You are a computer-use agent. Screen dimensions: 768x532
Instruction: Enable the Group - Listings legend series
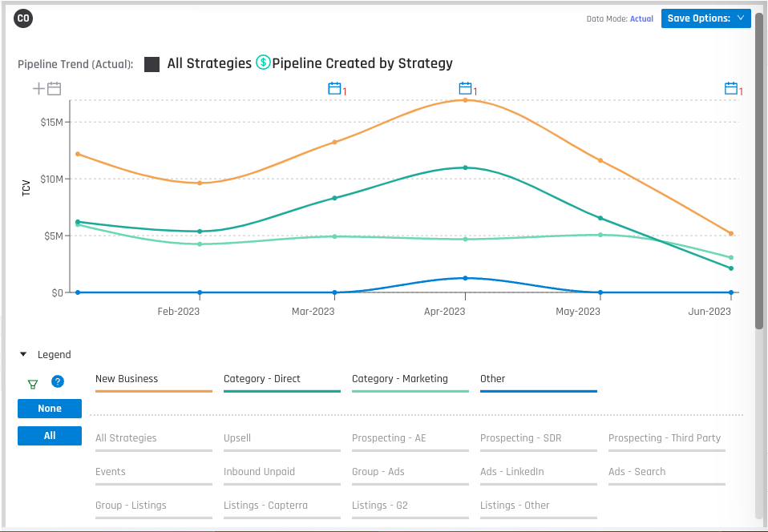pos(154,509)
